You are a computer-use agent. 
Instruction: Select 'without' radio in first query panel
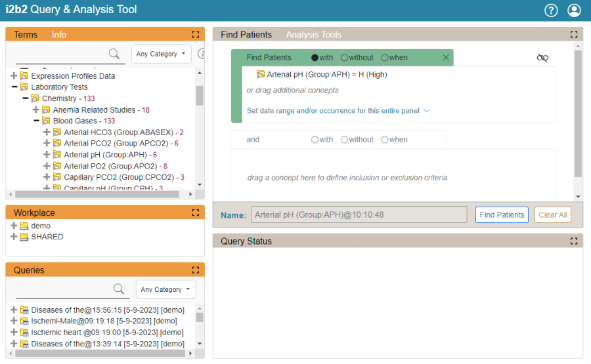345,58
